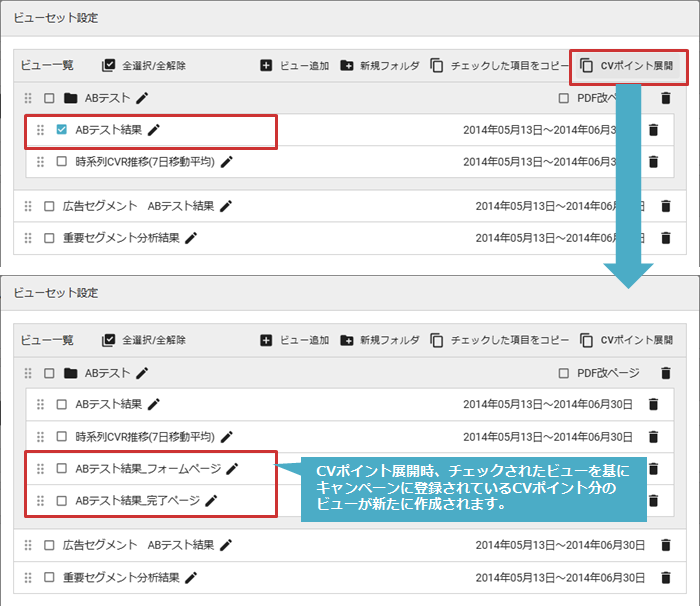
Task: Delete checked ABテスト結果 row via trash, upper panel
Action: coord(653,130)
